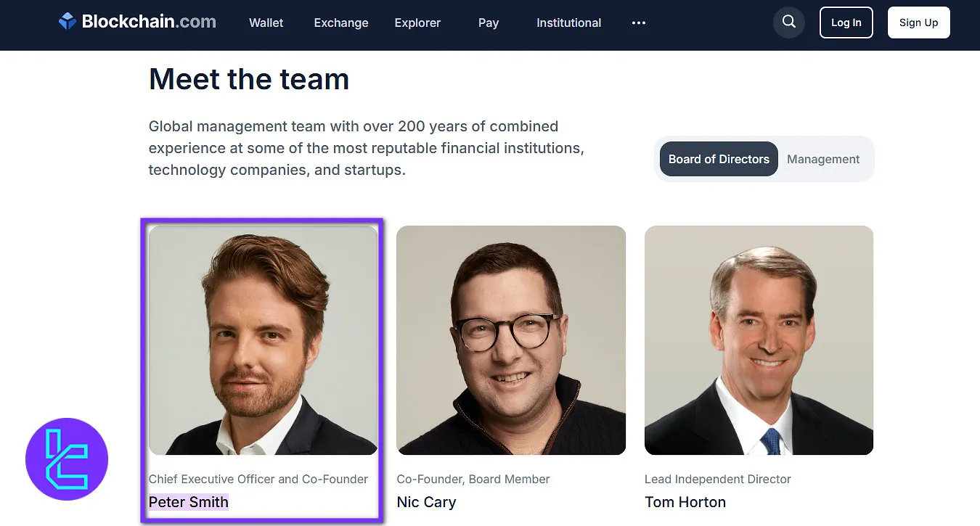Open the Pay nav item
Screen dimensions: 980x526
489,22
